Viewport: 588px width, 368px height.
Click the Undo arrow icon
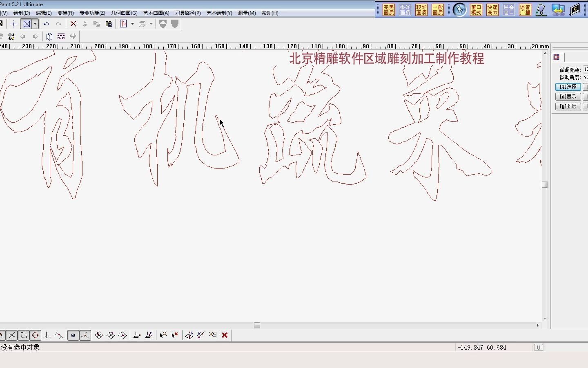(47, 24)
